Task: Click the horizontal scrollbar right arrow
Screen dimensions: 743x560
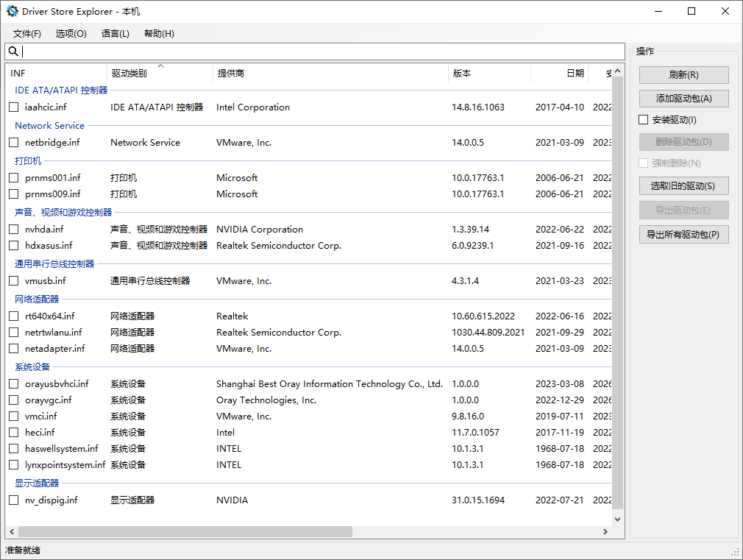Action: coord(605,532)
